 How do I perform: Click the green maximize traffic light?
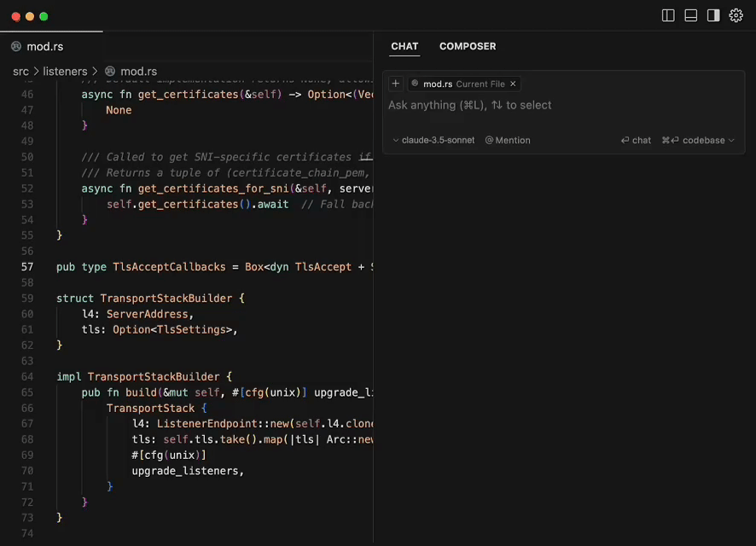coord(44,15)
